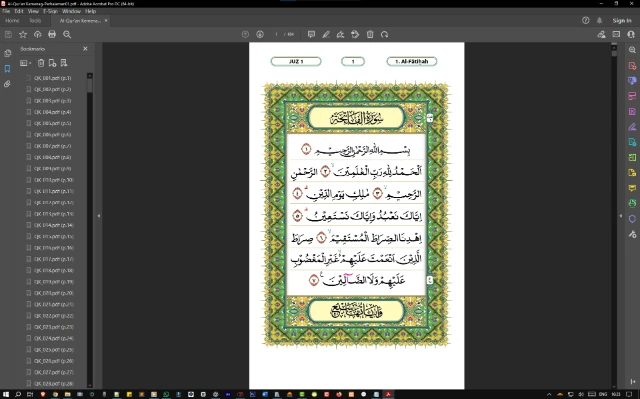
Task: Open Windows taskbar search
Action: point(18,395)
